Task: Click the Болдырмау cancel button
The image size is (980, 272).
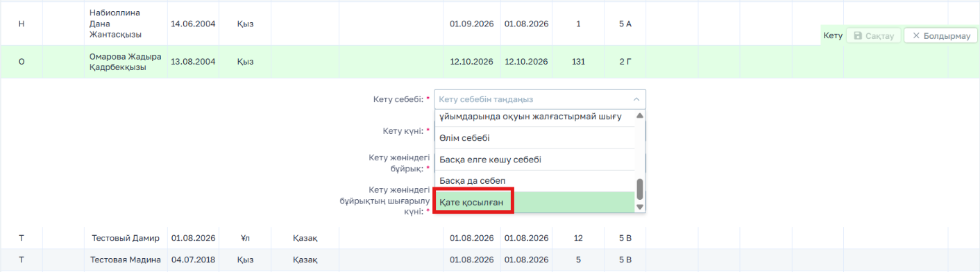Action: [x=941, y=35]
